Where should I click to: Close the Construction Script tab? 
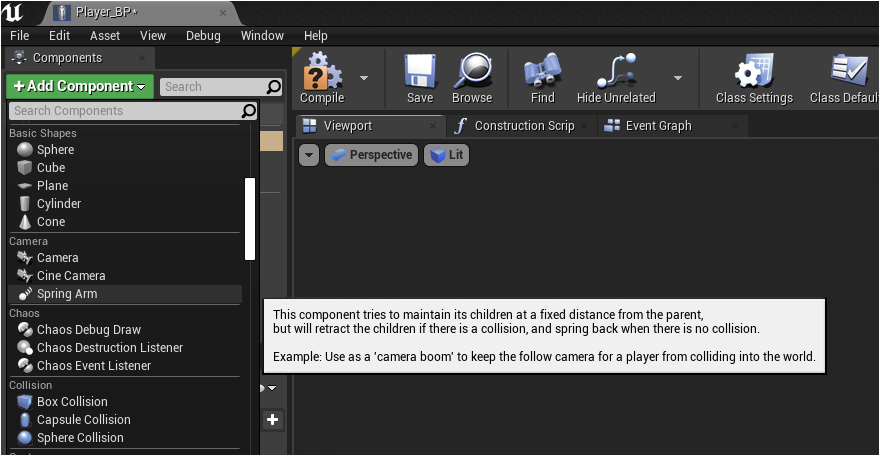click(x=584, y=126)
